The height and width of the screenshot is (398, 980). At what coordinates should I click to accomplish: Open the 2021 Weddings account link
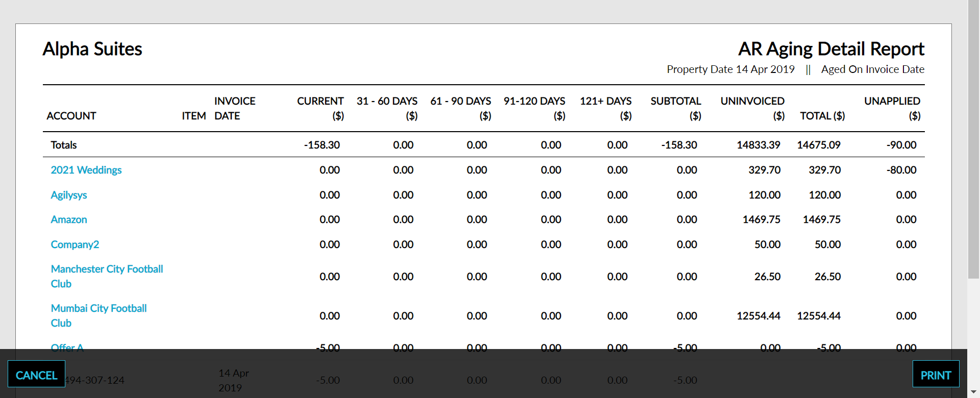click(x=86, y=170)
